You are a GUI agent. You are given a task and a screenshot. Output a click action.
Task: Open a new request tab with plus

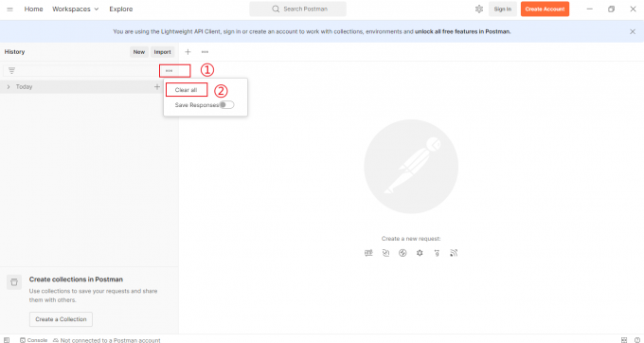click(x=188, y=52)
